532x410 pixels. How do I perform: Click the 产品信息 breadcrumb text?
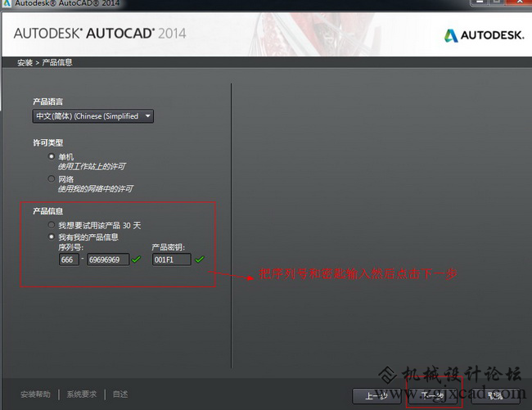[x=57, y=63]
